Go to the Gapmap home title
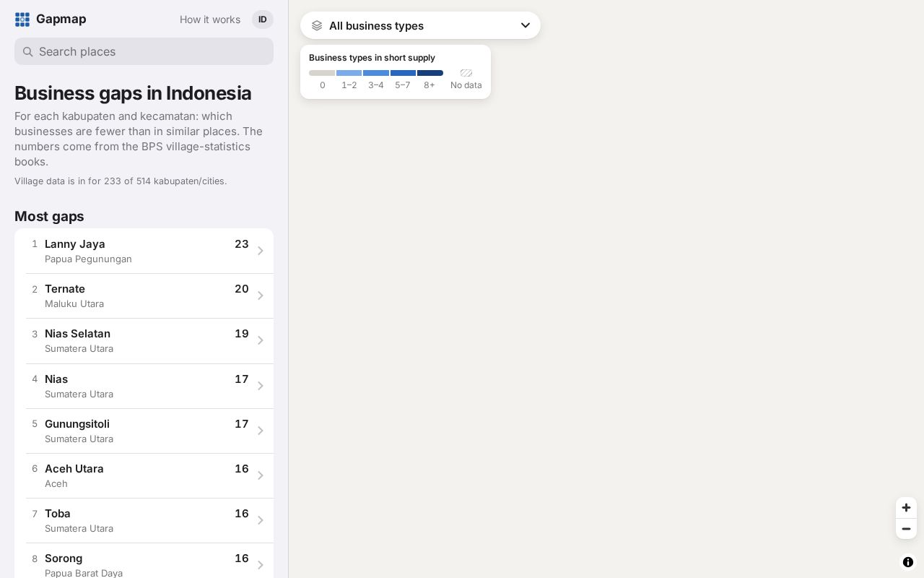Viewport: 924px width, 578px height. [x=61, y=20]
